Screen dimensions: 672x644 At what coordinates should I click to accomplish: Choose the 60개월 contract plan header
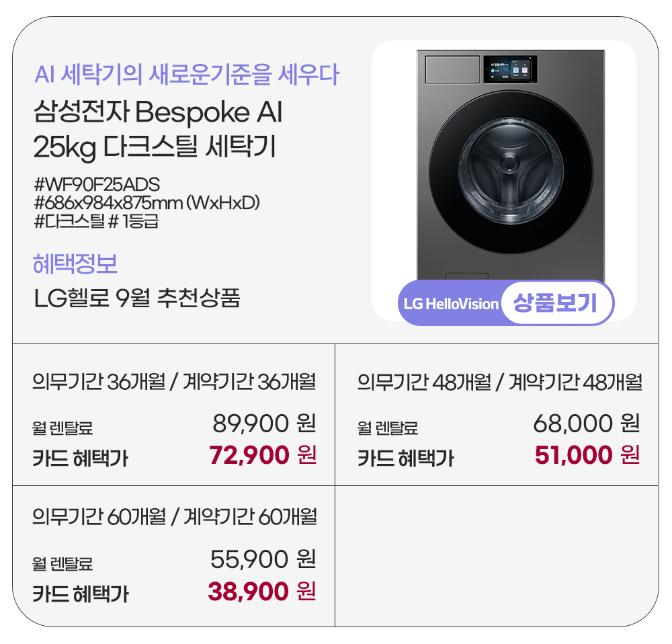[174, 517]
